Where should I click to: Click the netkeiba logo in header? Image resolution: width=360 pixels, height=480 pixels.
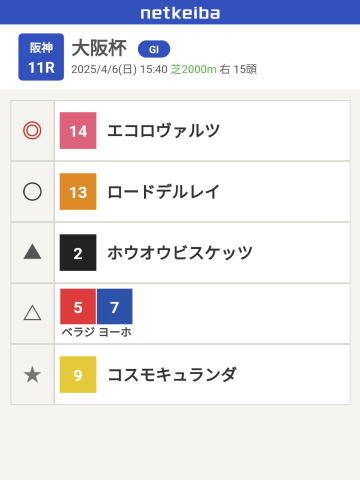click(180, 13)
